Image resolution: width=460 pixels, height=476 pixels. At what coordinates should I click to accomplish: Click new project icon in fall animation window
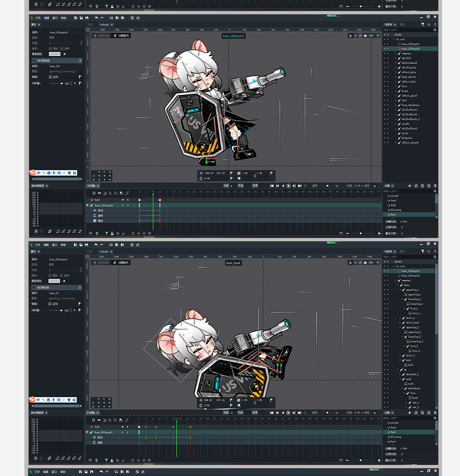click(x=75, y=245)
